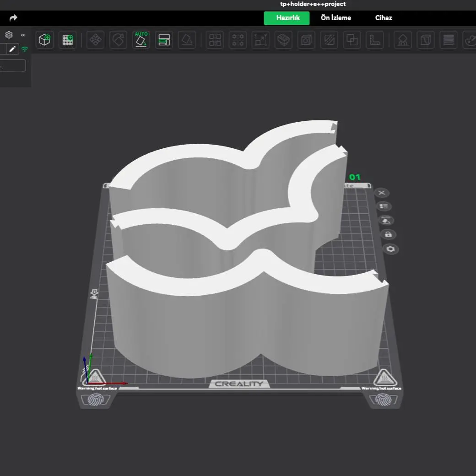476x476 pixels.
Task: Open the Measure tool with ruler icon
Action: (x=374, y=40)
